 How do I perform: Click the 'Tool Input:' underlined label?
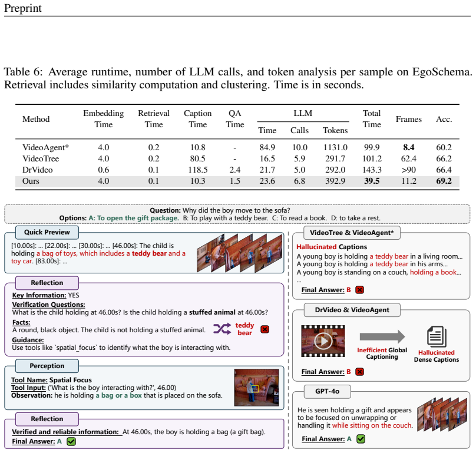click(x=28, y=388)
